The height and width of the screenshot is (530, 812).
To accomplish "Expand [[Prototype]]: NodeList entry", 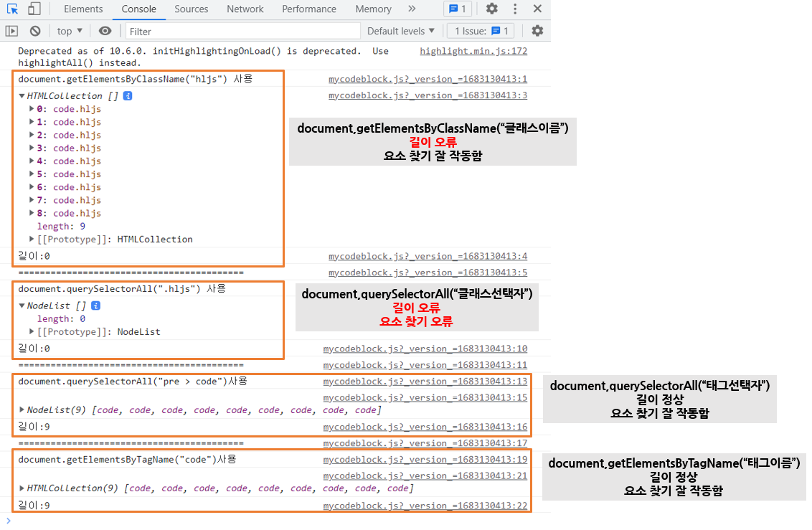I will coord(32,332).
